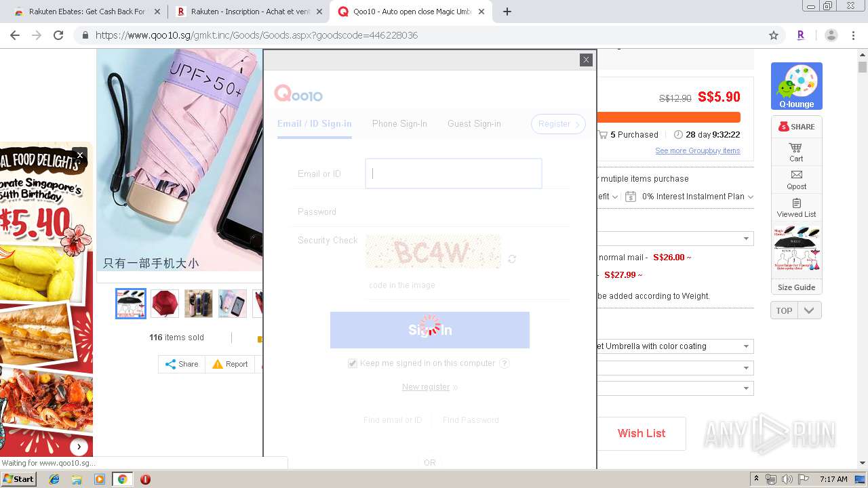Go back to previous page

[15, 35]
